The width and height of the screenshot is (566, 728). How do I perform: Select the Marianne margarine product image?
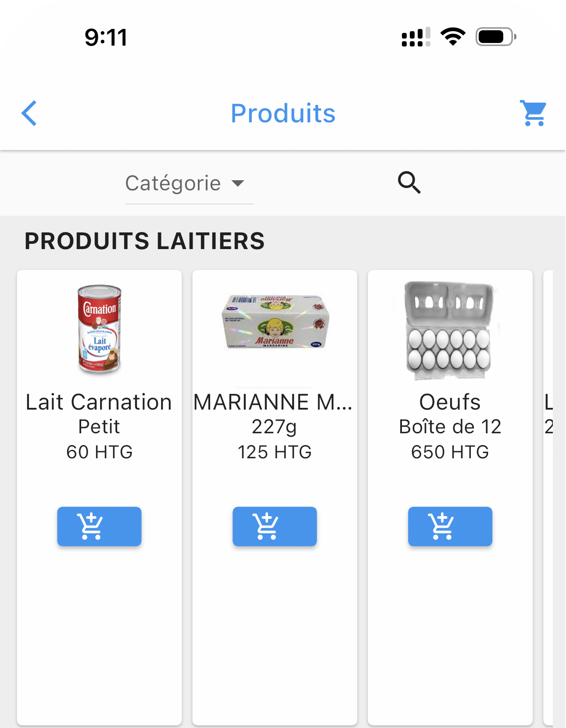(x=275, y=321)
